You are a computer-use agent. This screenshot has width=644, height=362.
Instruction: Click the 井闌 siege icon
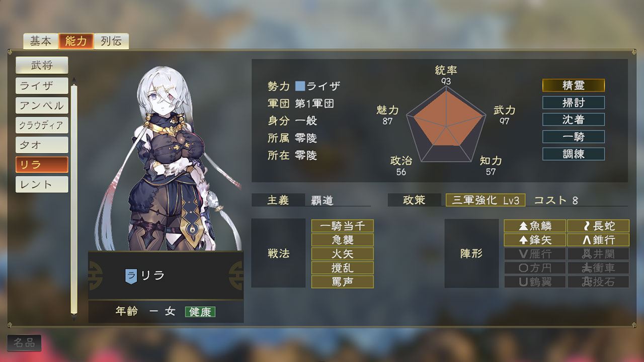click(x=598, y=254)
